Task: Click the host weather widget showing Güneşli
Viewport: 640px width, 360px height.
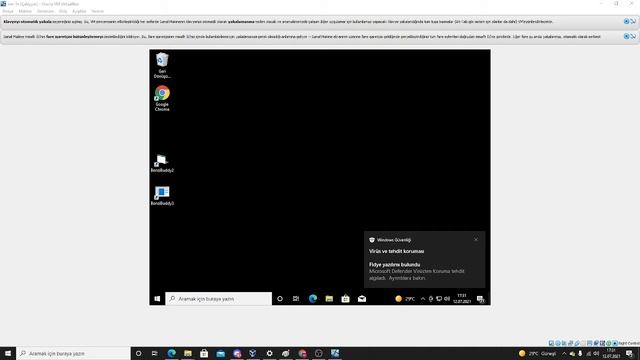Action: point(537,353)
